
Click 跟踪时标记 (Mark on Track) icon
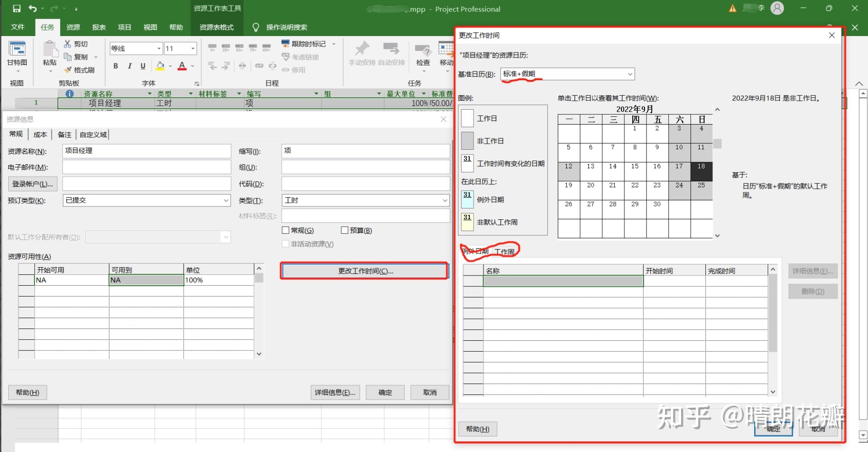(286, 44)
